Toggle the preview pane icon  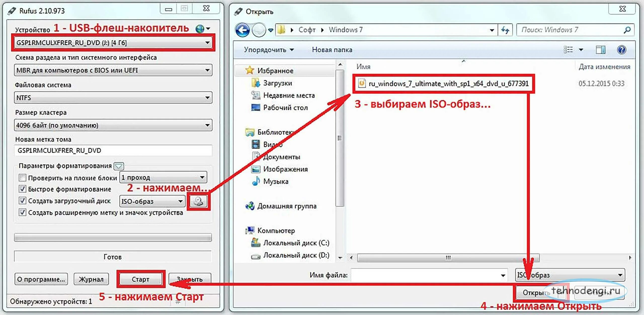pyautogui.click(x=601, y=50)
